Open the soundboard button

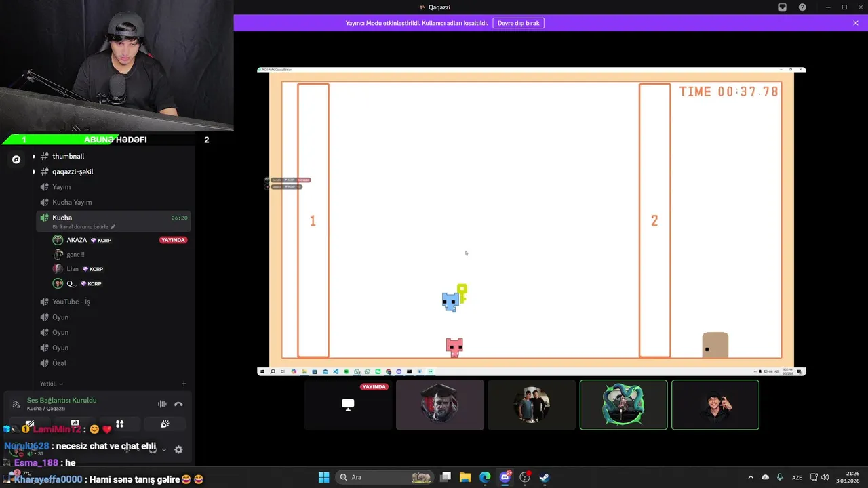click(x=165, y=424)
